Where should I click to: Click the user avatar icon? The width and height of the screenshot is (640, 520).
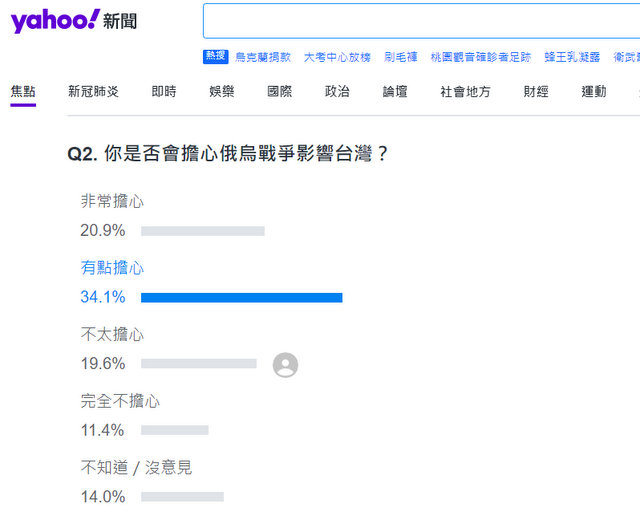(285, 365)
